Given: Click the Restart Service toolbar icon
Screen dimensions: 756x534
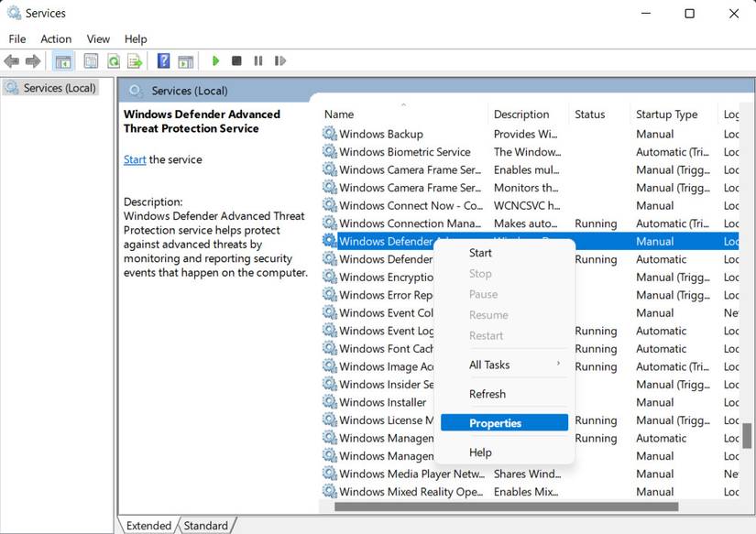Looking at the screenshot, I should 280,60.
